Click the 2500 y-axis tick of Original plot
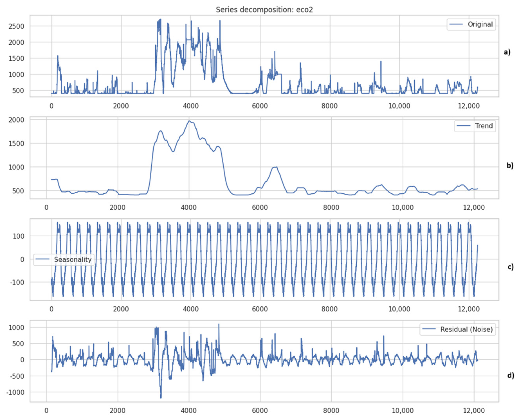Screen dimensions: 519x420 [x=16, y=26]
